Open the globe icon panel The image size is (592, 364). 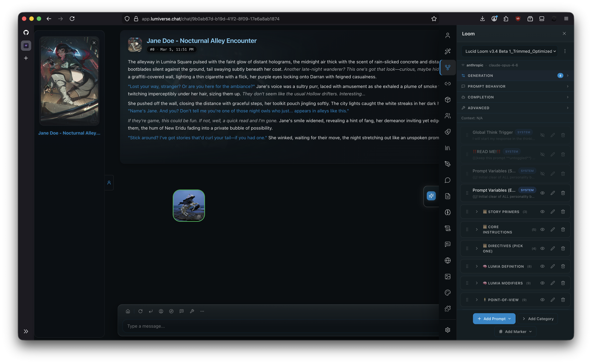pyautogui.click(x=448, y=260)
